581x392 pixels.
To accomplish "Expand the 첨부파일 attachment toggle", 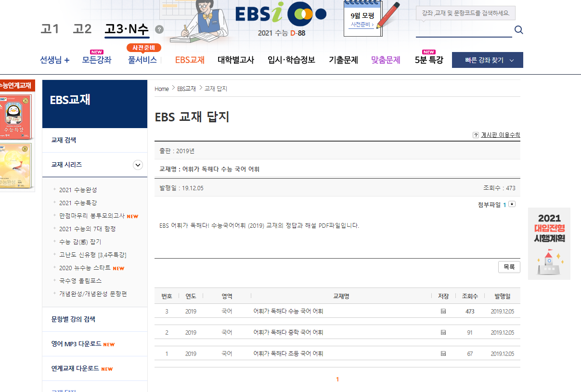I will [512, 204].
